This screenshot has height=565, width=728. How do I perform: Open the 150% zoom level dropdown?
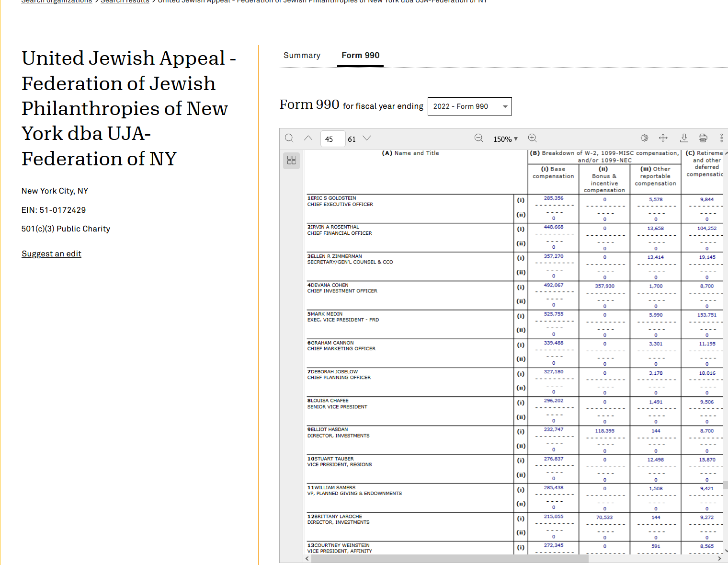(505, 139)
